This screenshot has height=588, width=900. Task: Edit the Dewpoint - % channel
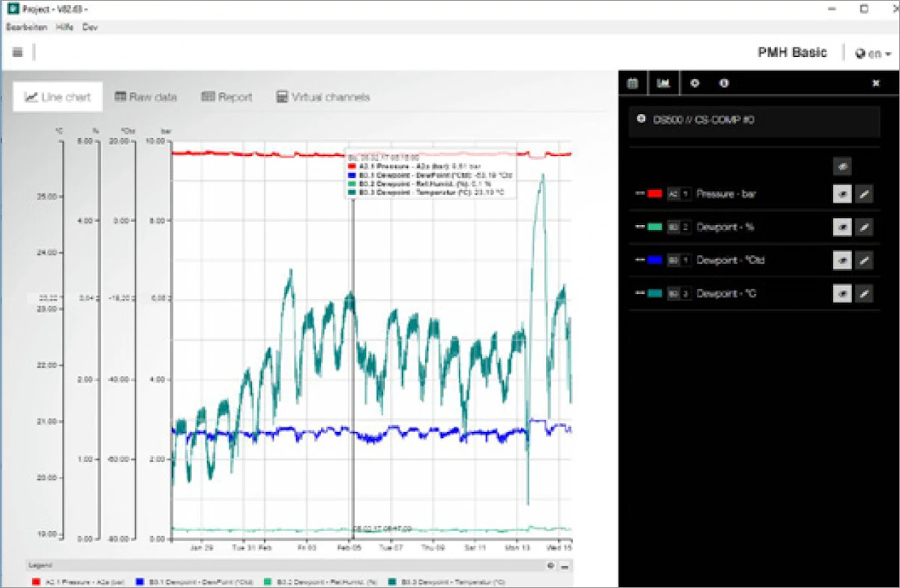[865, 227]
